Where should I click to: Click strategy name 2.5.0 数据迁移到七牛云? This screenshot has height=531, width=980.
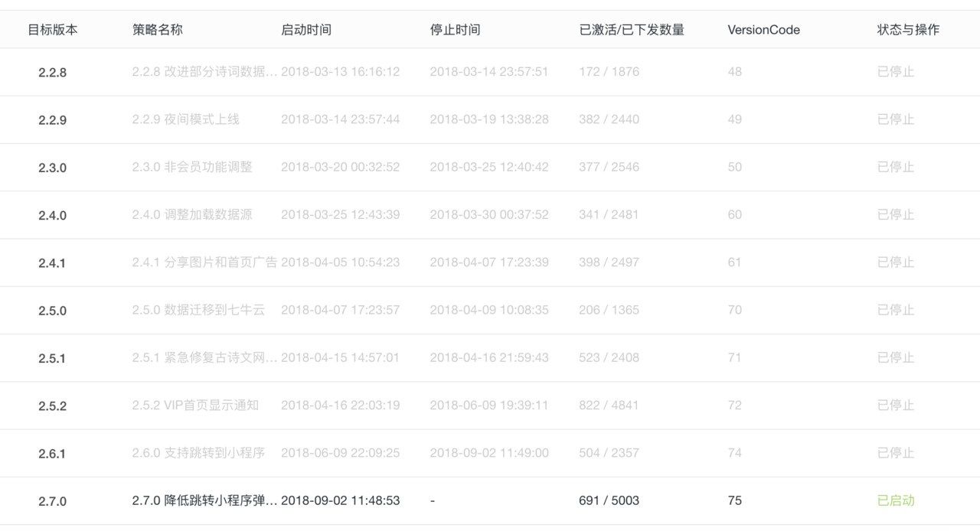[198, 310]
